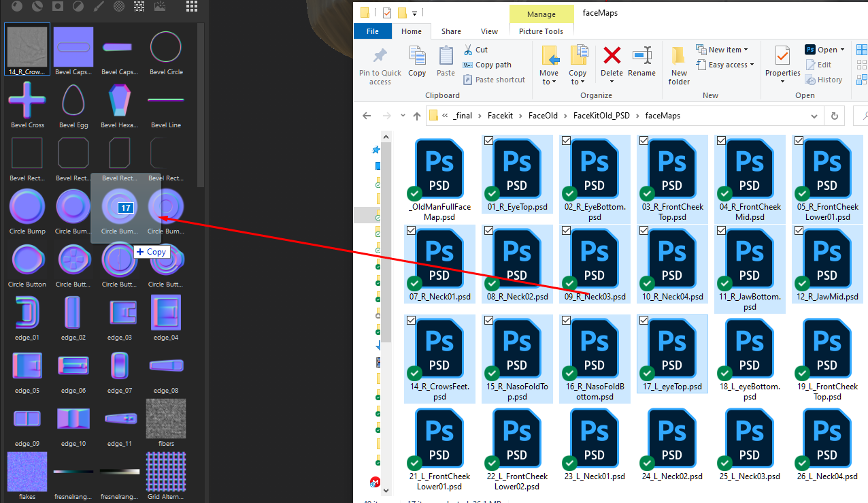The height and width of the screenshot is (503, 868).
Task: Open the Smart masks filter in the shelf
Action: pos(58,6)
